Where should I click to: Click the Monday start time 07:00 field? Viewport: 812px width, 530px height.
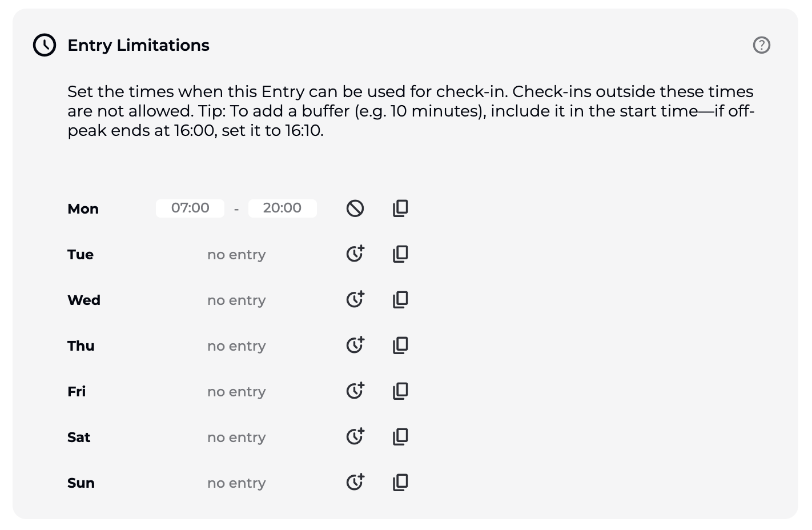tap(190, 208)
